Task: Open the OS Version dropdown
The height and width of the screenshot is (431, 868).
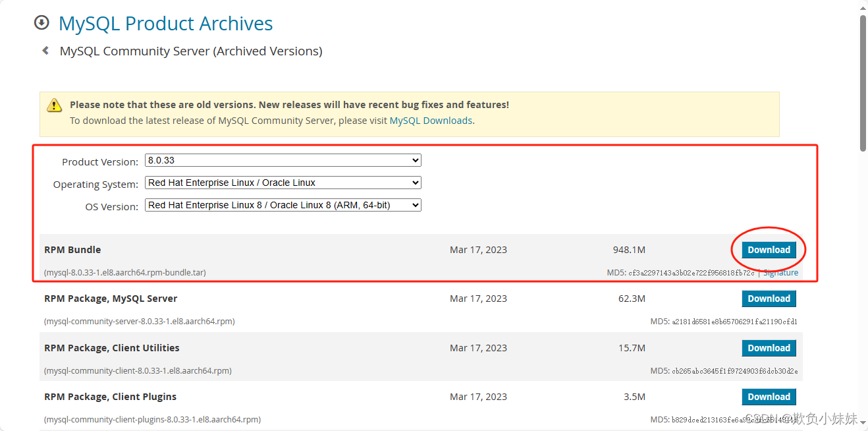Action: [283, 205]
